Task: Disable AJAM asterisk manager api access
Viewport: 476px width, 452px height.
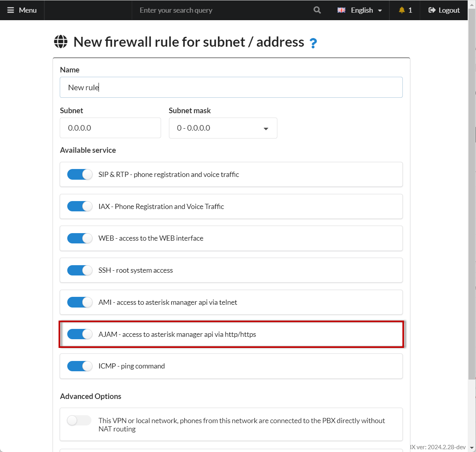Action: (x=80, y=334)
